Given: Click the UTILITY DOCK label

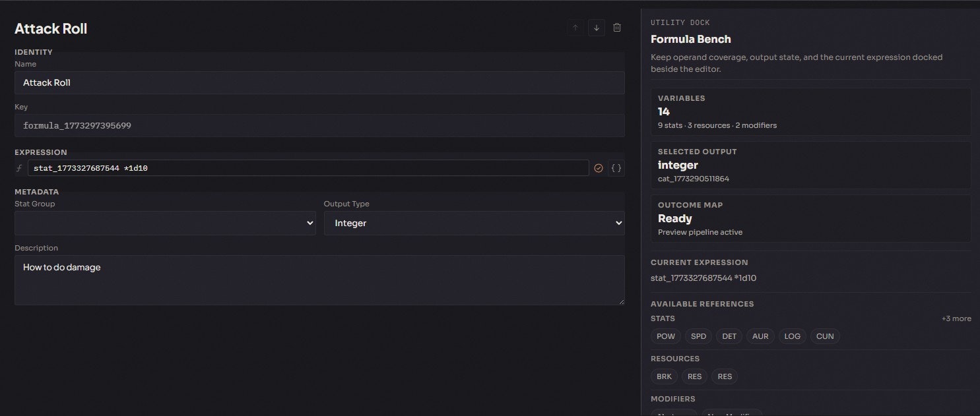Looking at the screenshot, I should (x=680, y=23).
